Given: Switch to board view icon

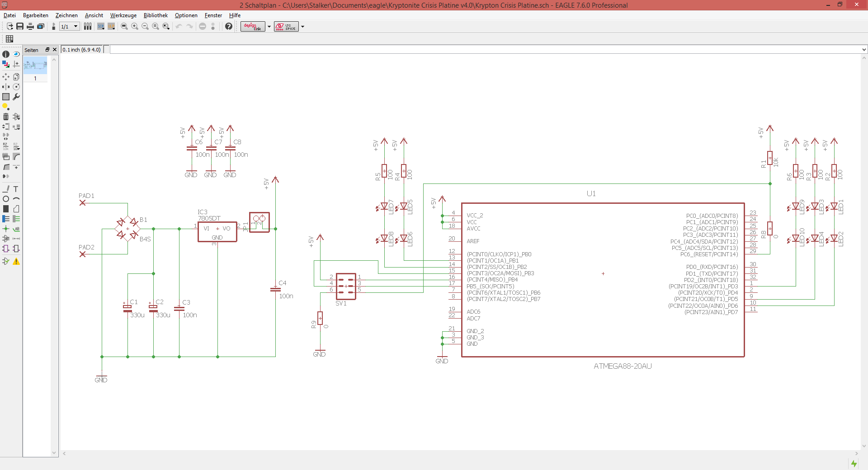Looking at the screenshot, I should pos(53,26).
